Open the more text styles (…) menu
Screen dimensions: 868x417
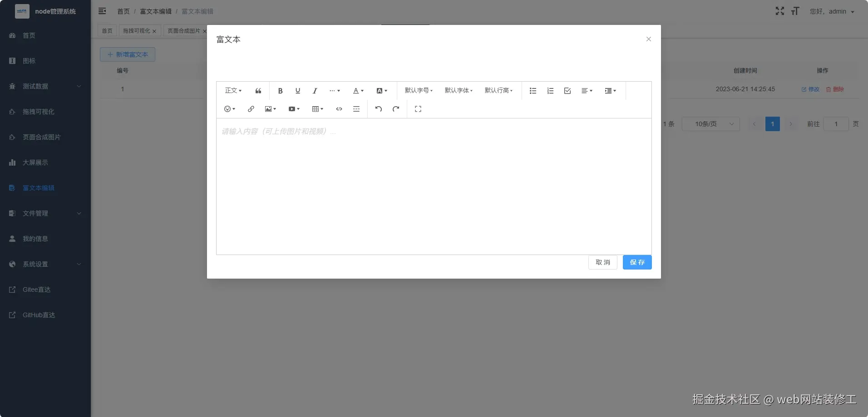click(x=335, y=91)
